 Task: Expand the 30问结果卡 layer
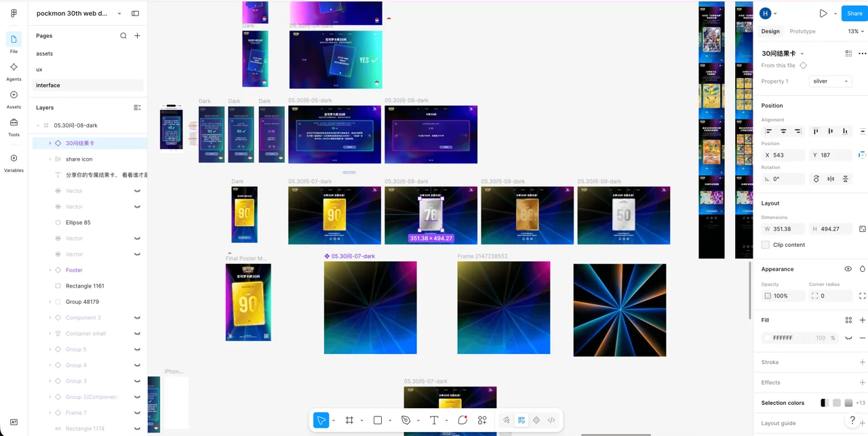[50, 144]
